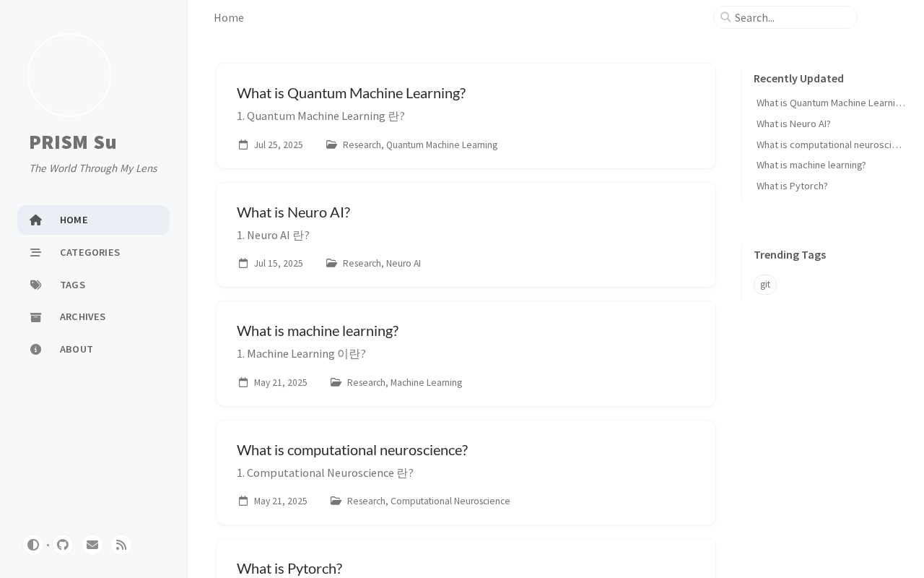Screen dimensions: 924x578
Task: Open the 'PRISM Su' site title
Action: (x=73, y=142)
